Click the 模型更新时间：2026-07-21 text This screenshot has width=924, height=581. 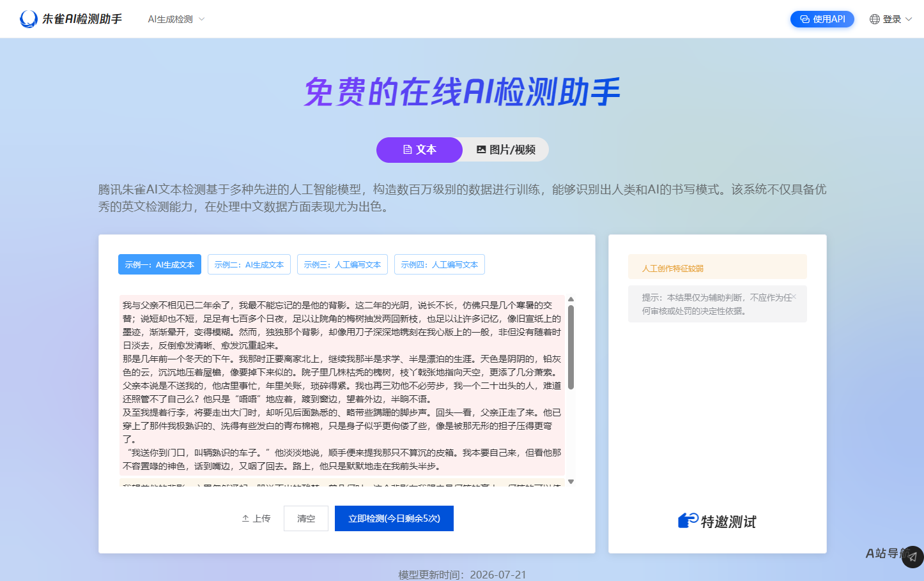[462, 575]
